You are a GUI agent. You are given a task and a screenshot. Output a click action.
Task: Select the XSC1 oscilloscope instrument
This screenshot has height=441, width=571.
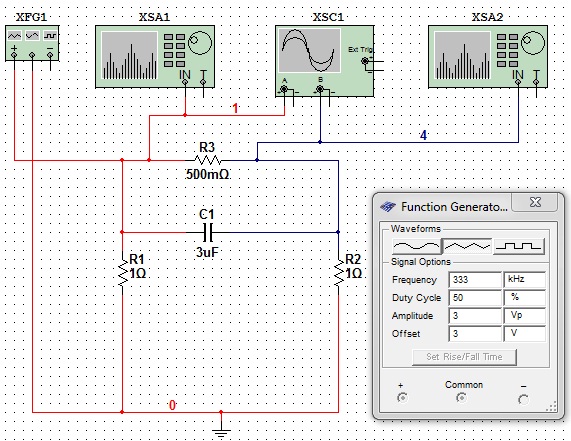pos(324,61)
